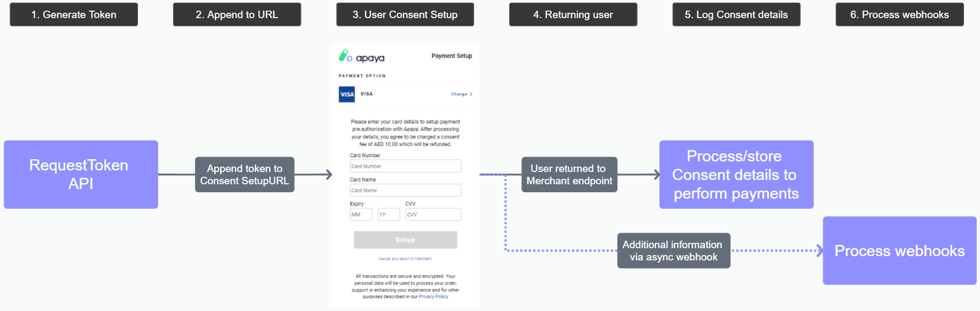Click the Card Name input field

(405, 190)
